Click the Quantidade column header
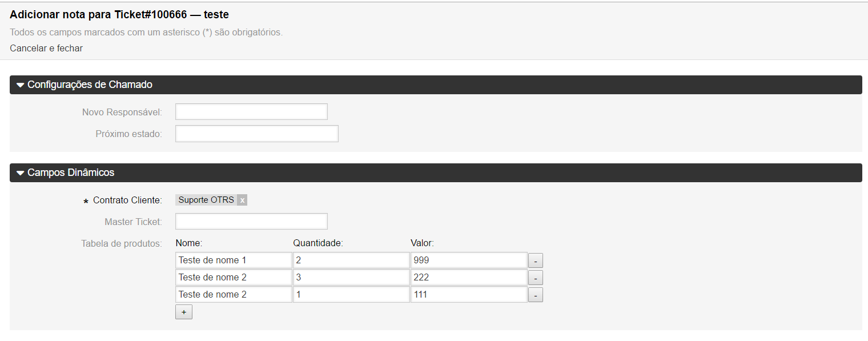 pos(317,243)
